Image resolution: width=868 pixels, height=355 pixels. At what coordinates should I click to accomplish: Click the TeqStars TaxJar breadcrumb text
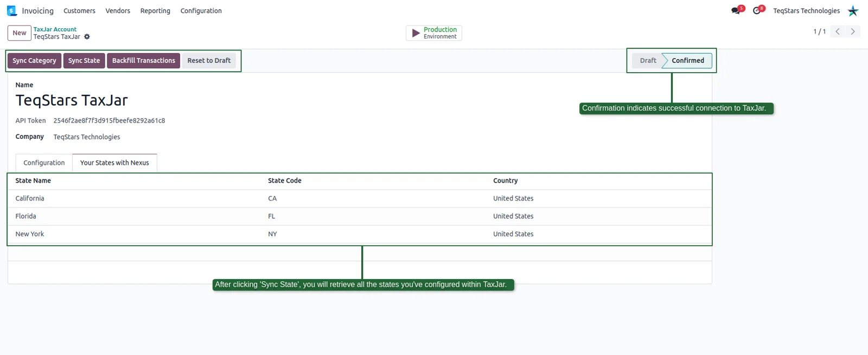point(57,37)
